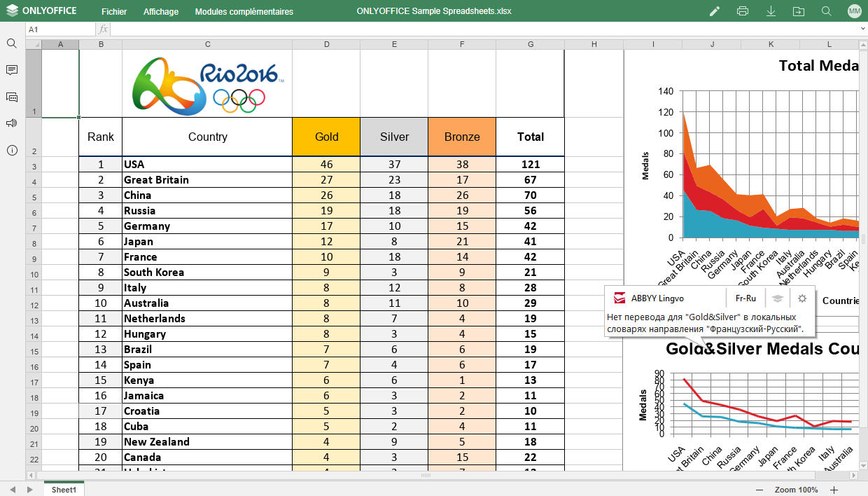Select the Total header cell
Screen dimensions: 868x496
[x=531, y=137]
